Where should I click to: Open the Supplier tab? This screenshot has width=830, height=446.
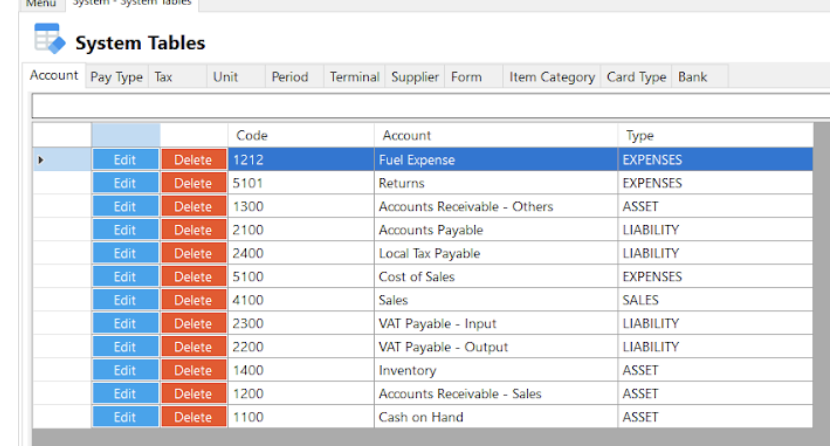415,77
